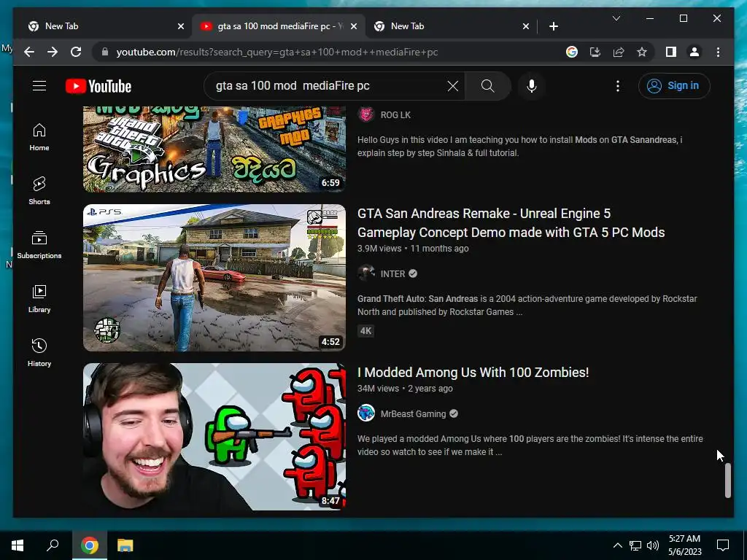
Task: Open Home in the sidebar
Action: tap(39, 137)
